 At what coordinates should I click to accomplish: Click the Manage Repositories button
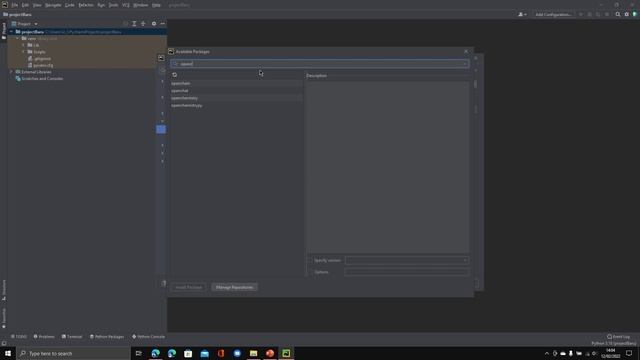(234, 287)
